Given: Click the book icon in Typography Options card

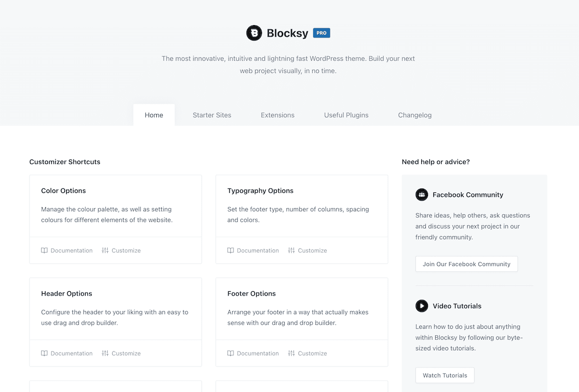Looking at the screenshot, I should coord(231,250).
